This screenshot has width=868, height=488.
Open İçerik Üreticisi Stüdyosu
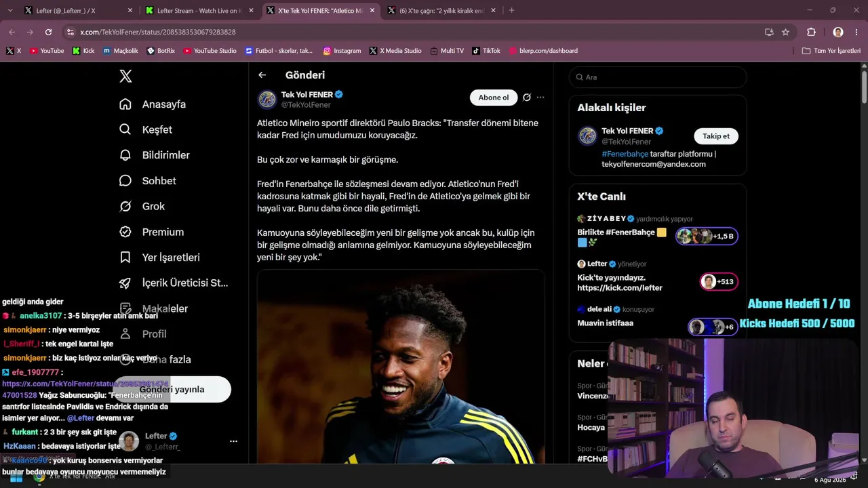point(174,283)
